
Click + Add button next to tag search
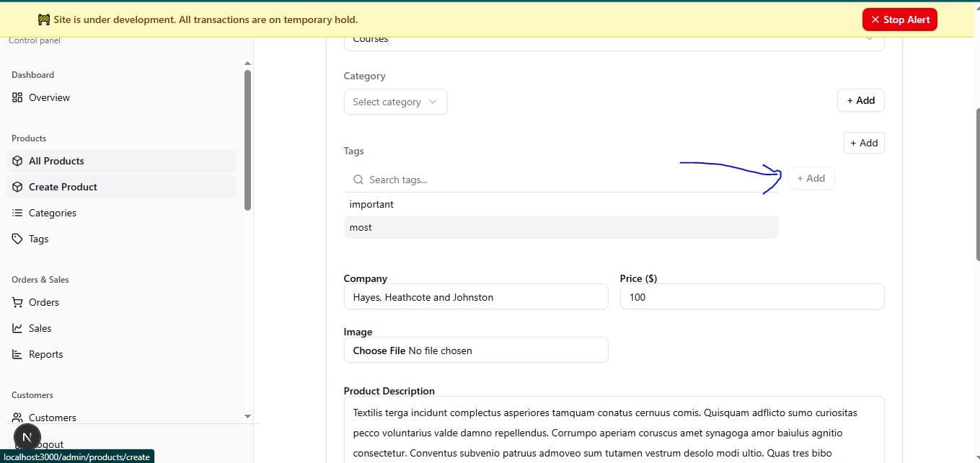tap(811, 178)
